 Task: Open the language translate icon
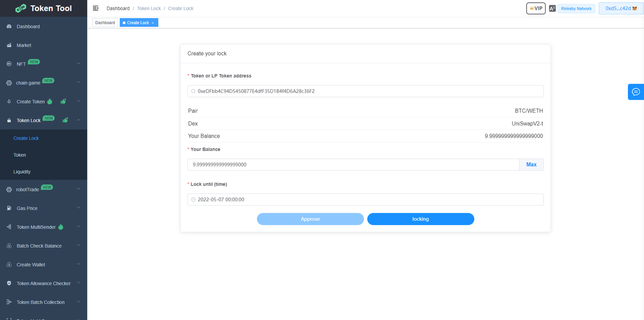552,9
